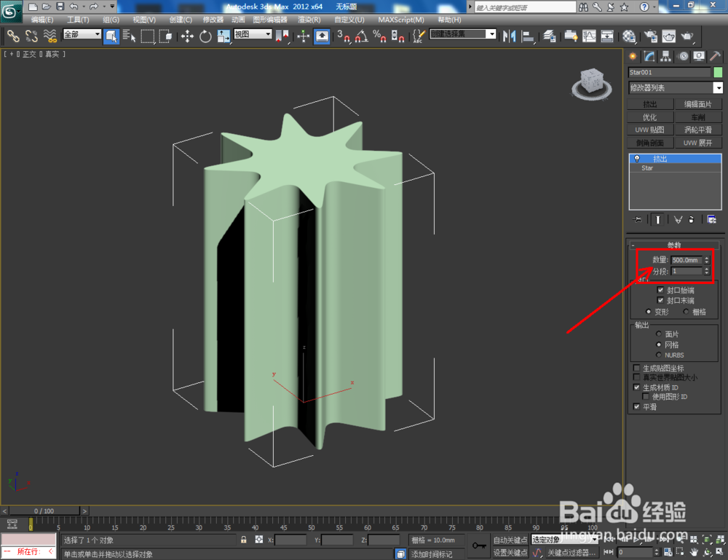Activate the Select and Rotate tool
This screenshot has width=728, height=560.
[x=205, y=36]
